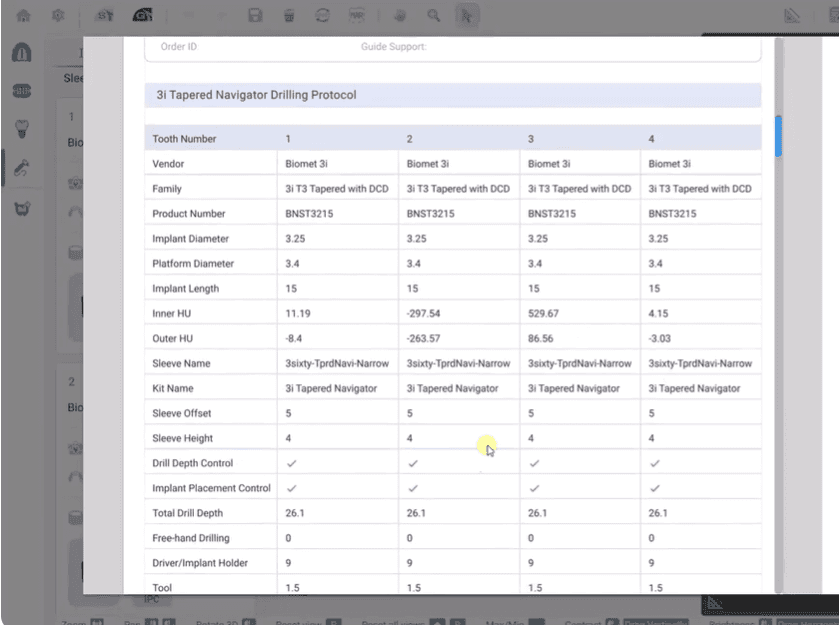Click Outer HU value -8.4

pyautogui.click(x=293, y=339)
